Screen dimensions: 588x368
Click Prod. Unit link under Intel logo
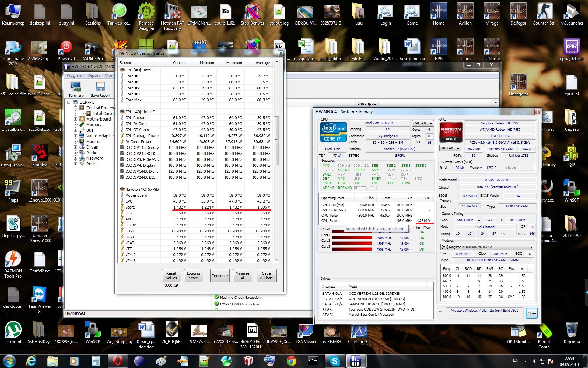[332, 149]
